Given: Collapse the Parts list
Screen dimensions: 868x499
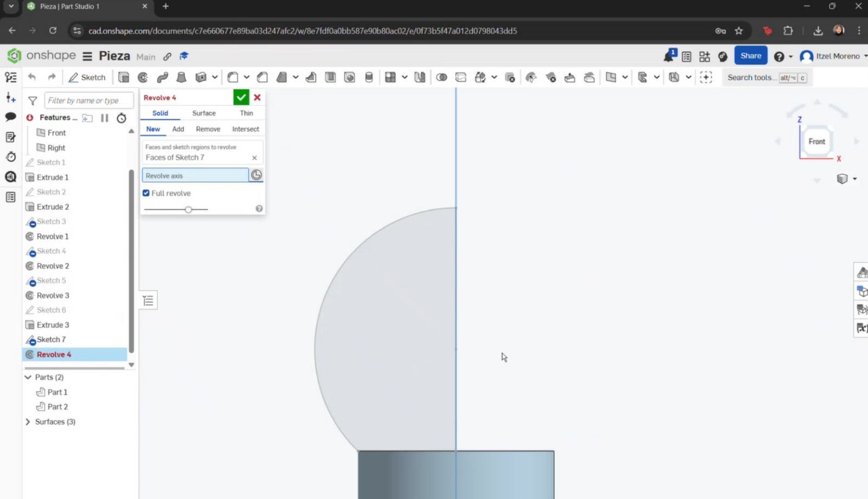Looking at the screenshot, I should tap(28, 377).
